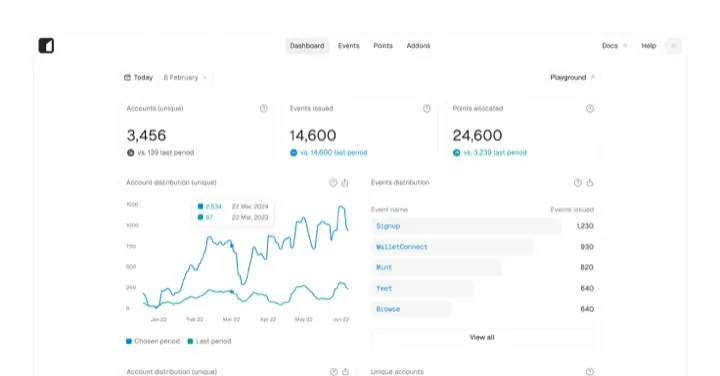The width and height of the screenshot is (720, 376).
Task: Open the Addons tab
Action: 418,46
